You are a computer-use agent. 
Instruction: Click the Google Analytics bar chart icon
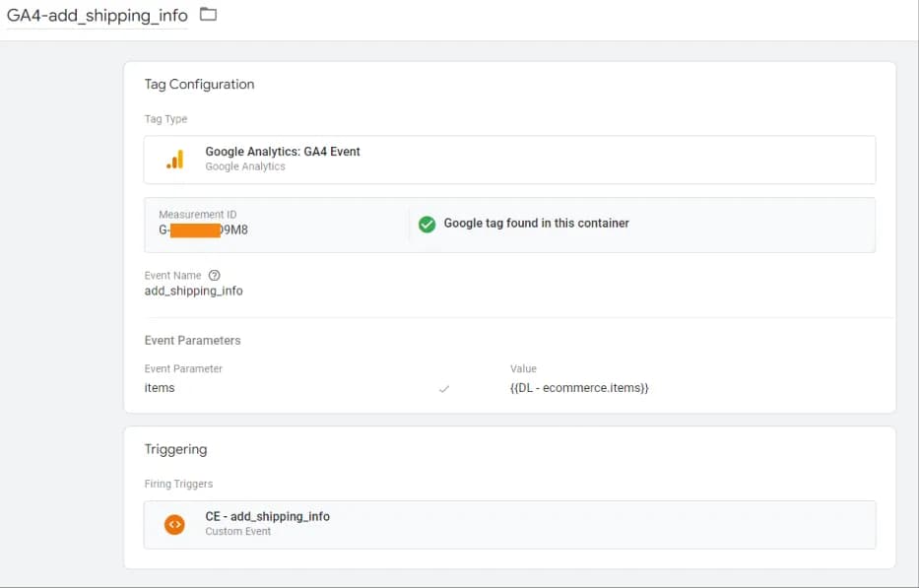(x=174, y=159)
